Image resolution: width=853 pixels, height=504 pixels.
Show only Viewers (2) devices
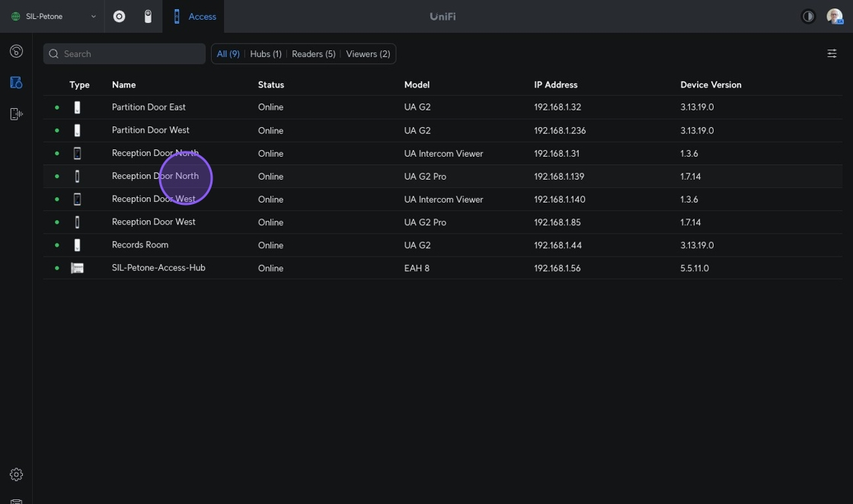tap(368, 54)
